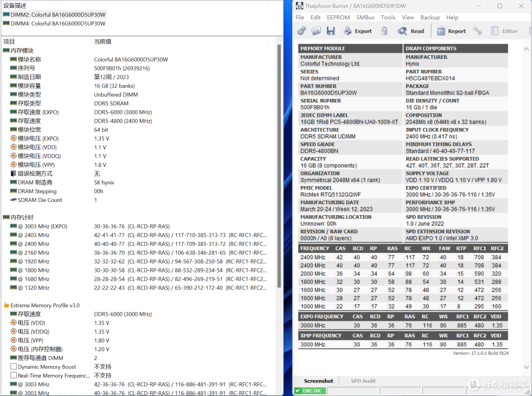
Task: Click the vertical scrollbar of left panel
Action: [x=279, y=166]
